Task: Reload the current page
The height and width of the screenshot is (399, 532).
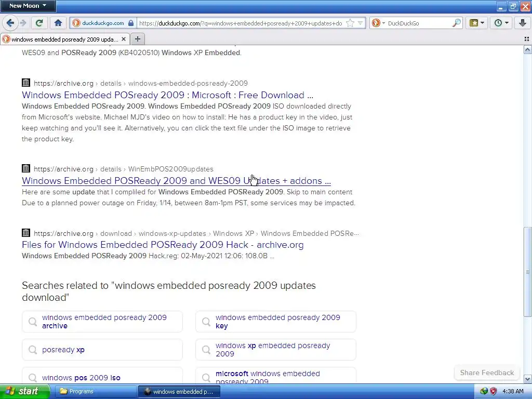Action: (39, 23)
